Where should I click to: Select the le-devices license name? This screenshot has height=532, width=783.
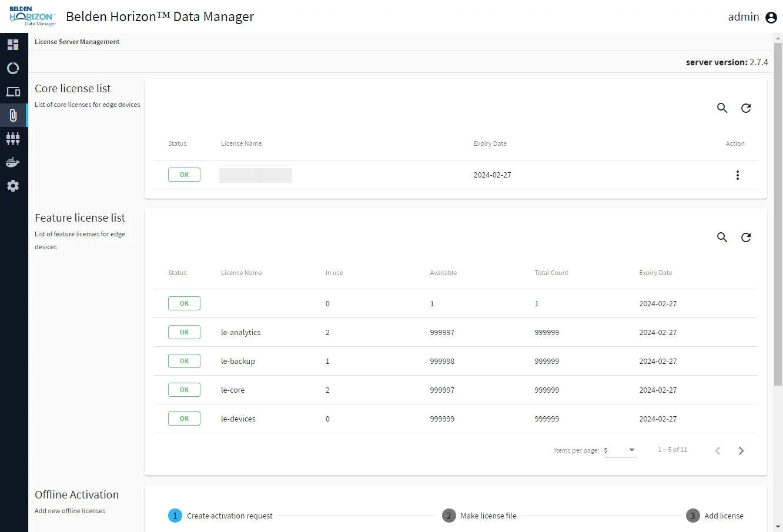click(x=238, y=419)
